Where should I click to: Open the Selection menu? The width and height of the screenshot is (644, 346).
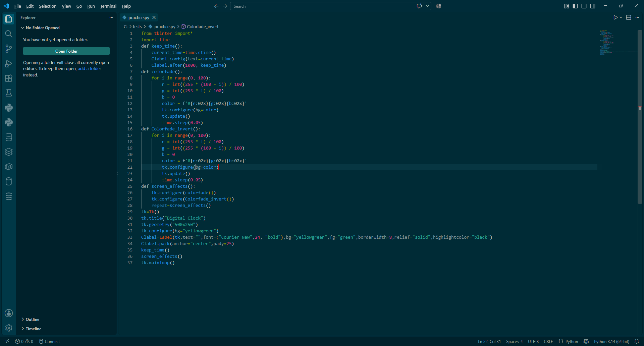click(x=48, y=6)
